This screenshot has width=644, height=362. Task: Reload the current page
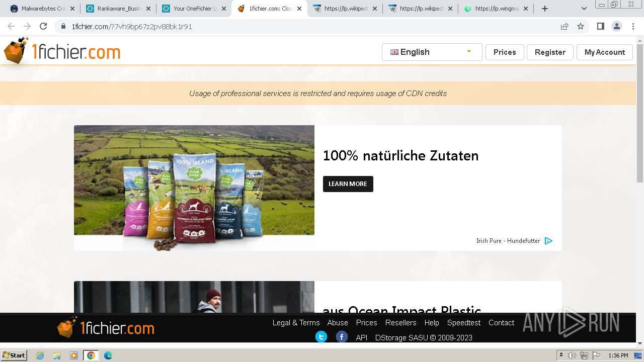pos(43,26)
